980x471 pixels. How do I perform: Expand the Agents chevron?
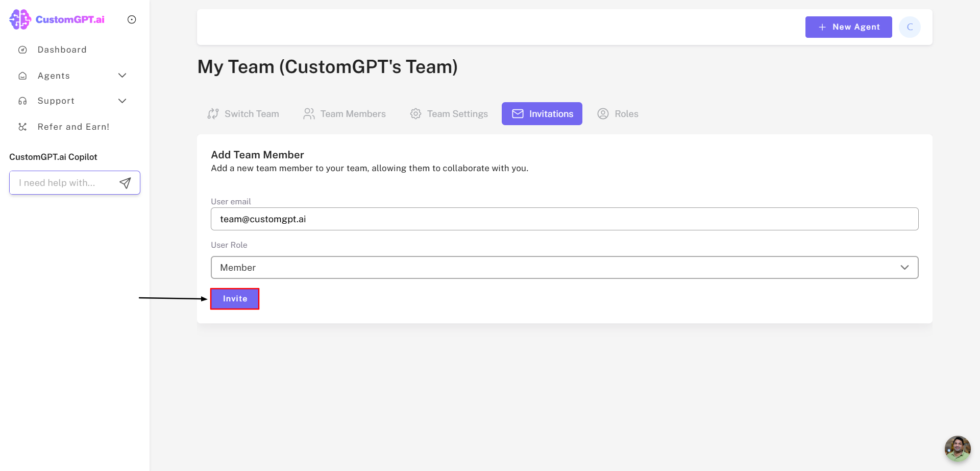click(122, 76)
